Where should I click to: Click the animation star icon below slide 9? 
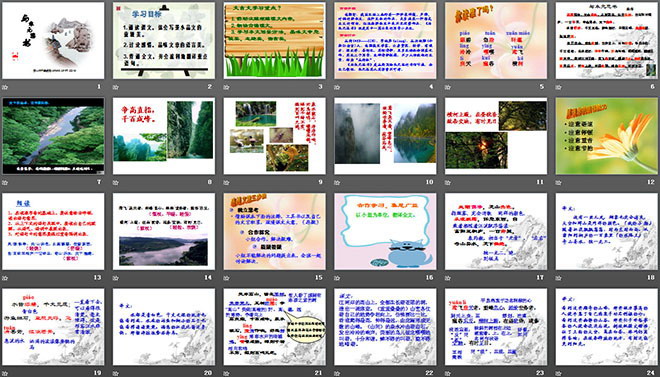click(226, 182)
